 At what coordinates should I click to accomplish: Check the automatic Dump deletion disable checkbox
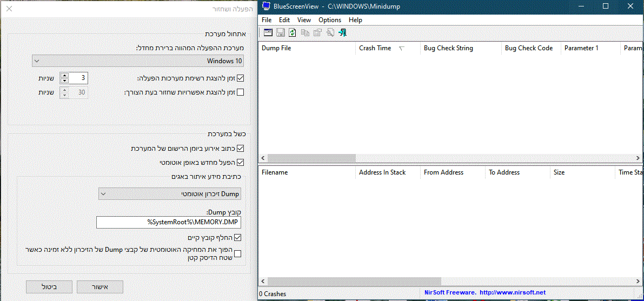[237, 253]
